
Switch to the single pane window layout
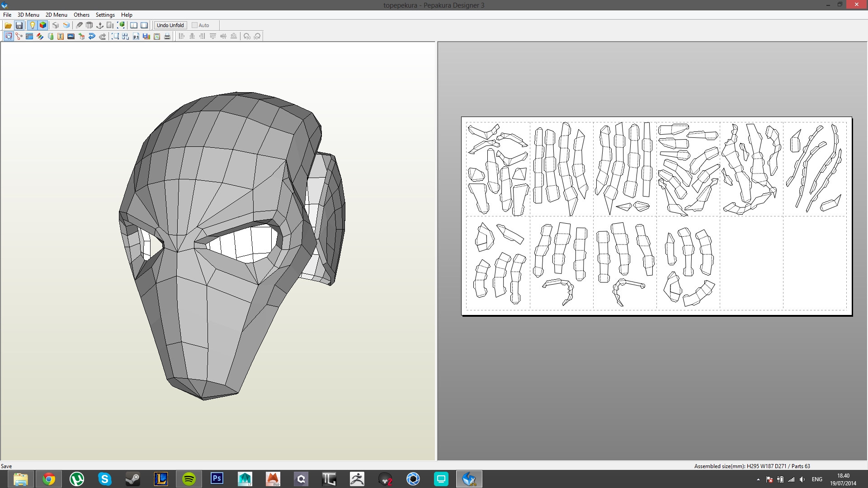[144, 25]
